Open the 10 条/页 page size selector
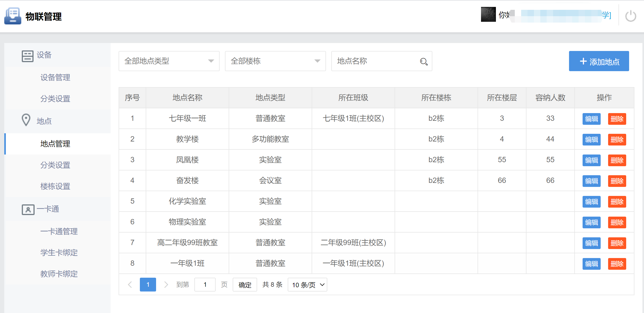Screen dimensions: 644x313 (307, 285)
